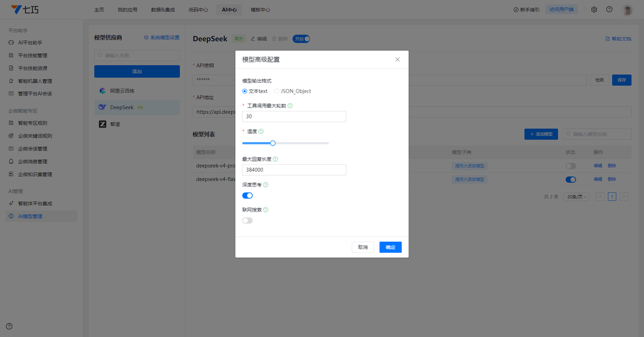Toggle status switch for deepseek-v4-flash row
The image size is (644, 337).
[x=571, y=179]
